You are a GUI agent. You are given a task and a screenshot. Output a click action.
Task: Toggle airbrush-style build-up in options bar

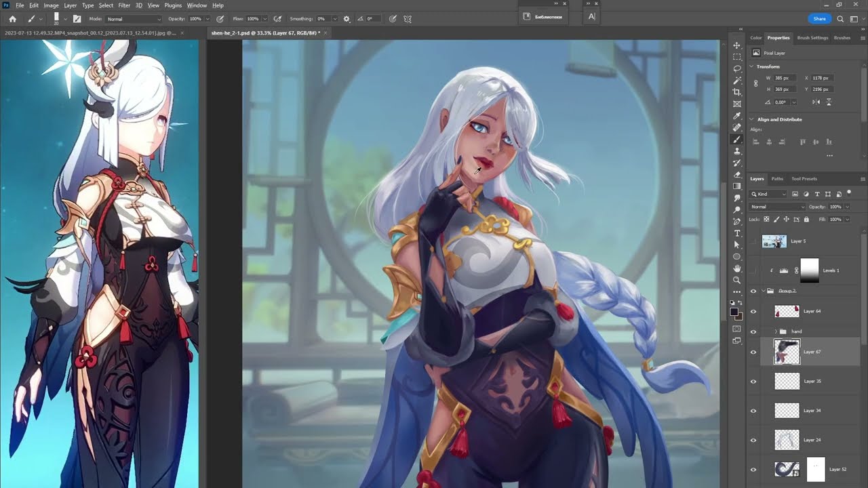coord(277,19)
